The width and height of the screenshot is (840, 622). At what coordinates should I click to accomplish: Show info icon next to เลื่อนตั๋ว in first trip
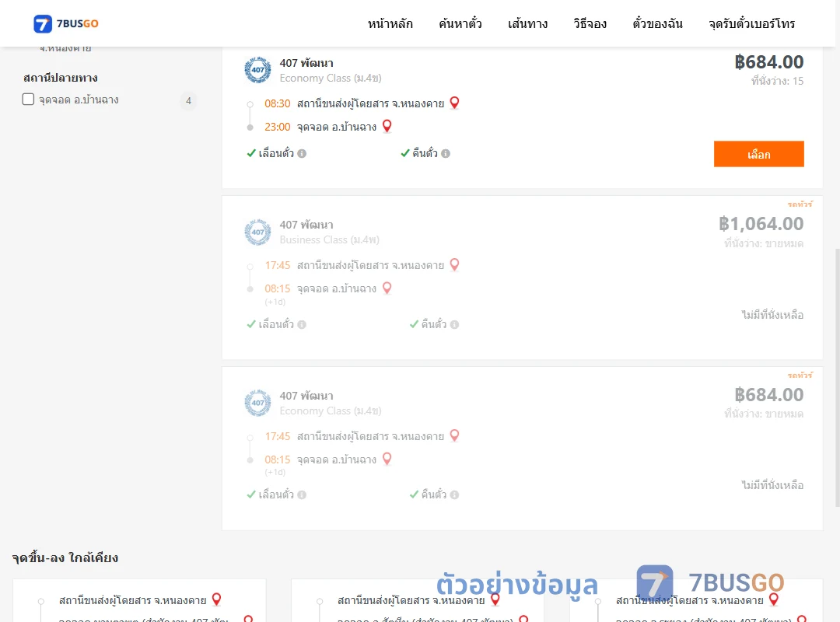(x=302, y=154)
